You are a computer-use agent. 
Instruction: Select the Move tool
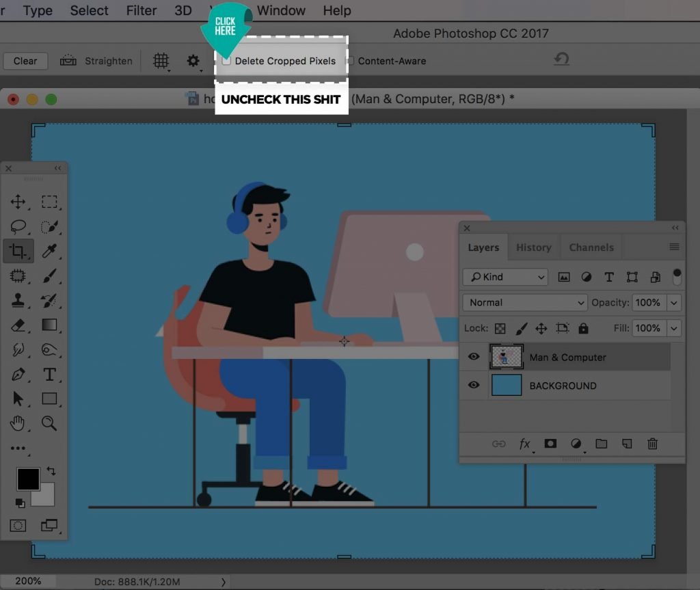pyautogui.click(x=18, y=202)
